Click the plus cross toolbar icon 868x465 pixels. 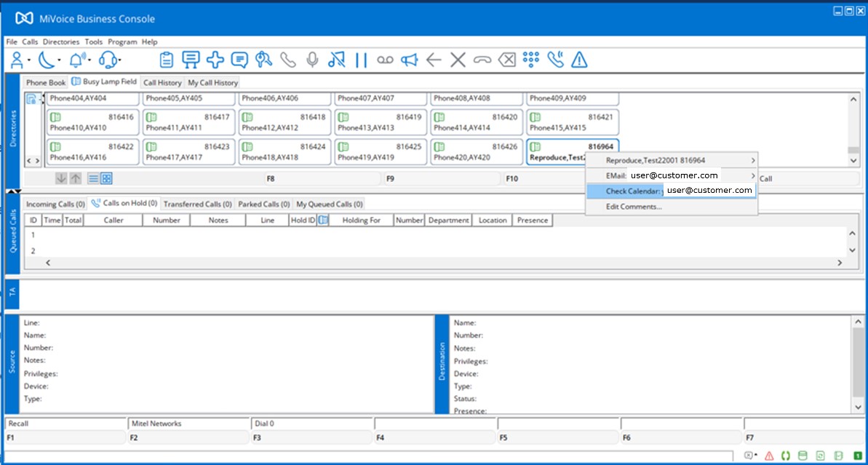pyautogui.click(x=215, y=60)
